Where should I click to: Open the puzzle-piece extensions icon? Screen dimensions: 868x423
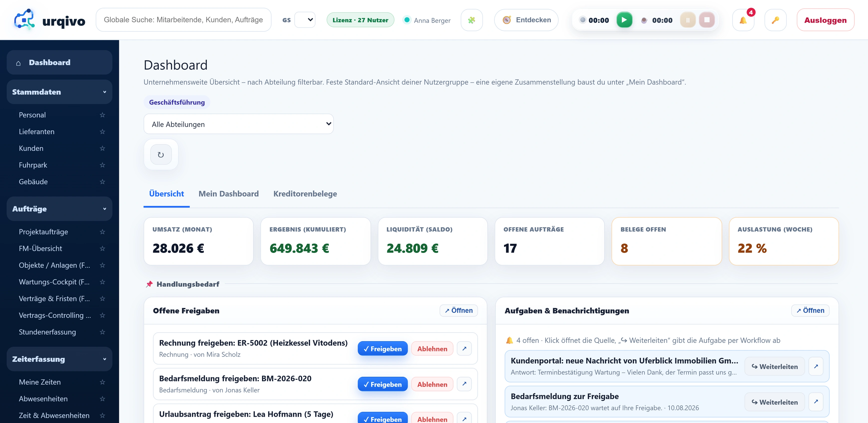pyautogui.click(x=471, y=20)
